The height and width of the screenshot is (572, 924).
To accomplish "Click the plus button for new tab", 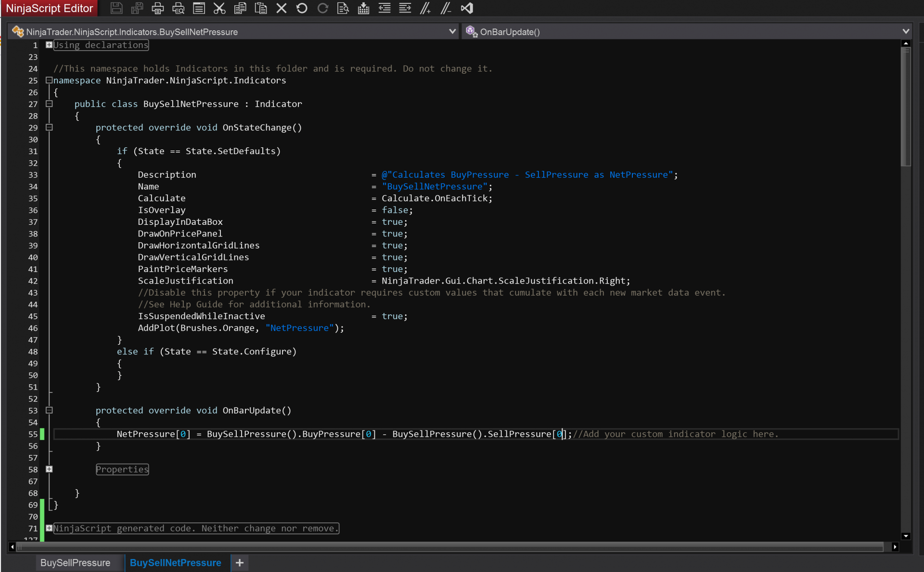I will tap(240, 562).
